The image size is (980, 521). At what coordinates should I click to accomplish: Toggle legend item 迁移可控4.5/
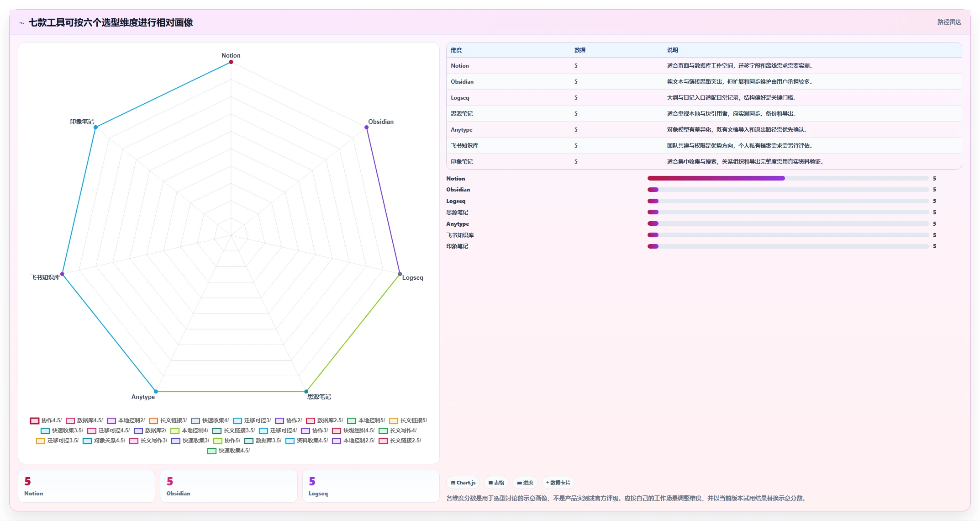(x=108, y=431)
